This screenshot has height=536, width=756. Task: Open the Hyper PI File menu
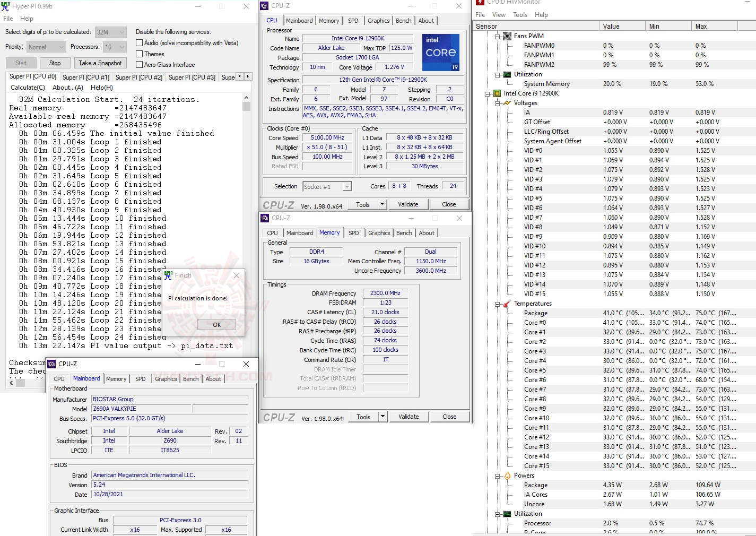click(8, 19)
